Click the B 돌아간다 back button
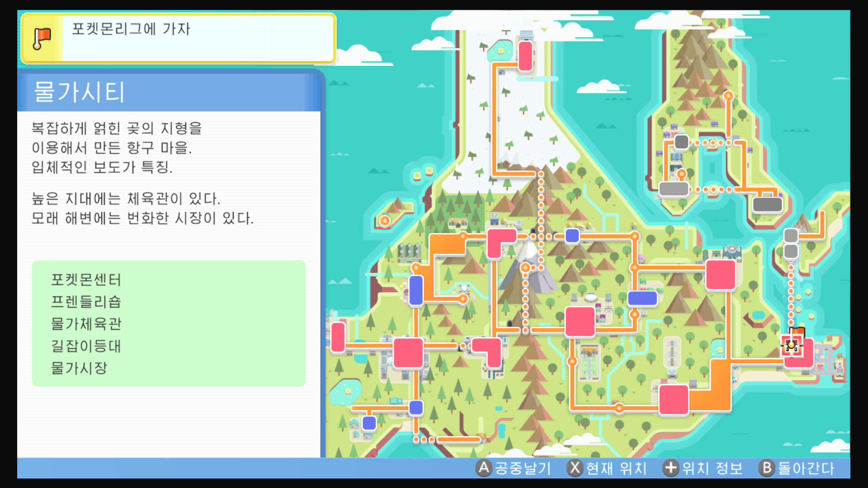Viewport: 868px width, 488px height. (797, 468)
